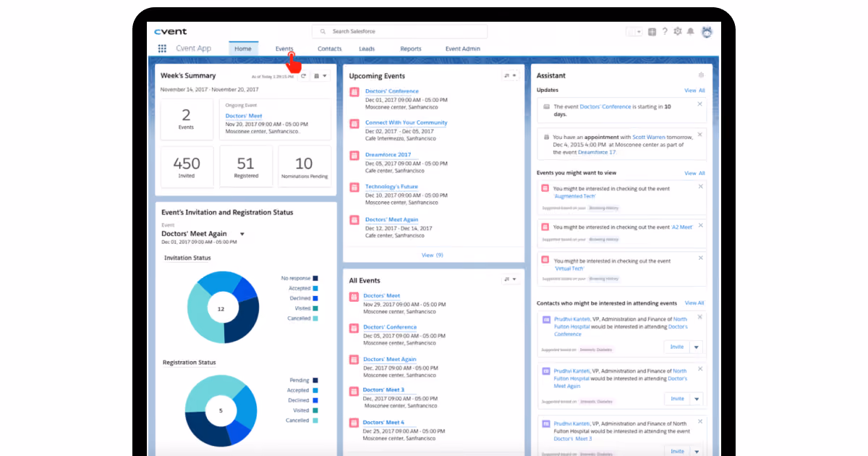Open the App Launcher grid icon
Viewport: 868px width, 456px height.
(x=162, y=48)
